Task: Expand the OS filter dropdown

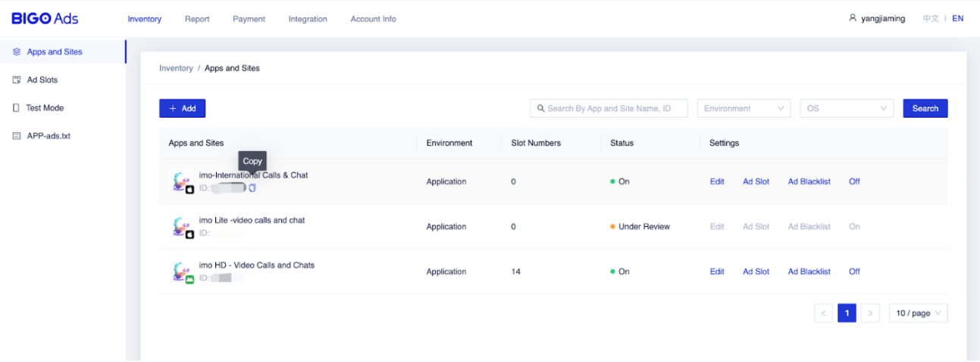Action: tap(846, 109)
